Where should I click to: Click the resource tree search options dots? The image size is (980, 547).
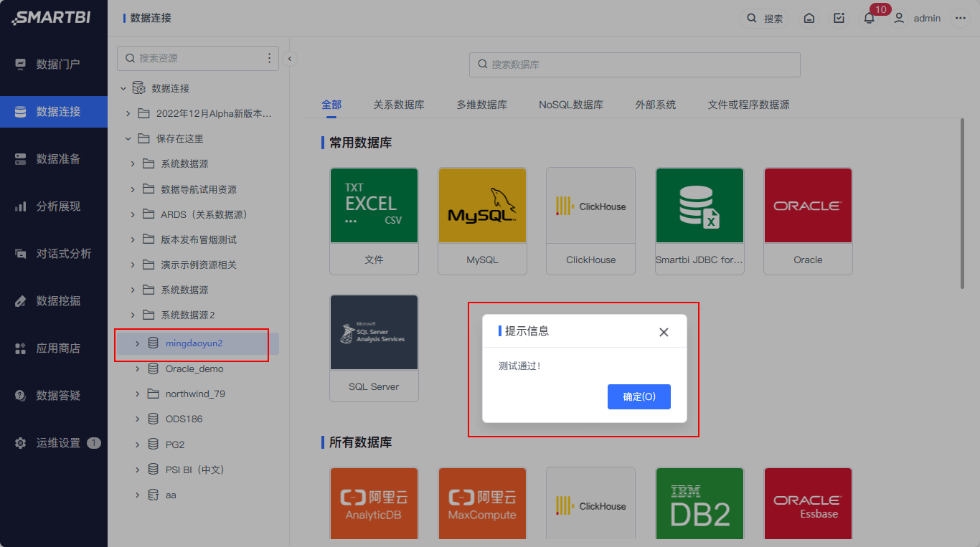pyautogui.click(x=270, y=58)
